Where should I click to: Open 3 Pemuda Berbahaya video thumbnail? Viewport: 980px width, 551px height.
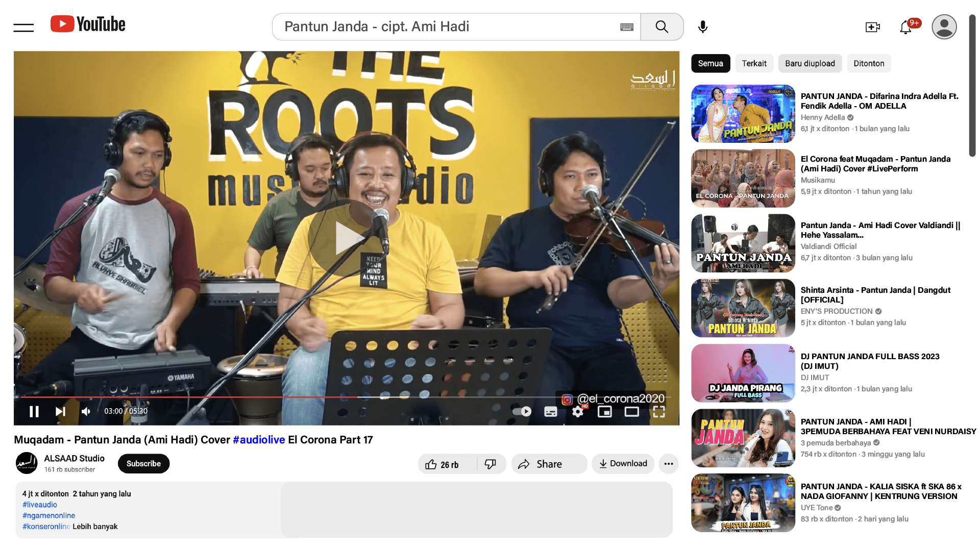click(743, 438)
